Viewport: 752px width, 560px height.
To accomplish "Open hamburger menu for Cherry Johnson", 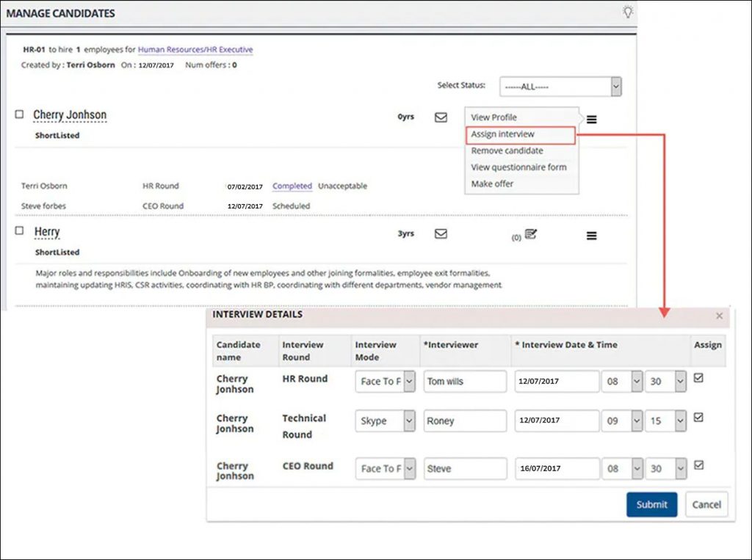I will coord(592,120).
